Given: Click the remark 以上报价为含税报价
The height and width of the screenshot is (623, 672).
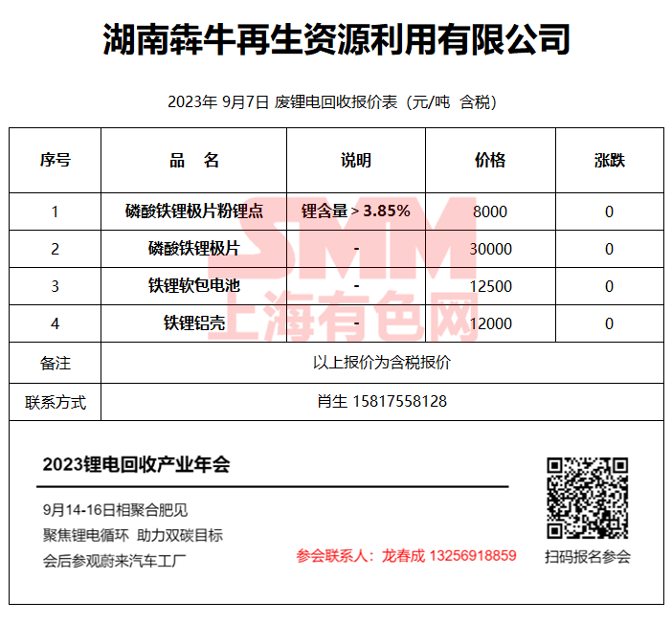Looking at the screenshot, I should [381, 363].
